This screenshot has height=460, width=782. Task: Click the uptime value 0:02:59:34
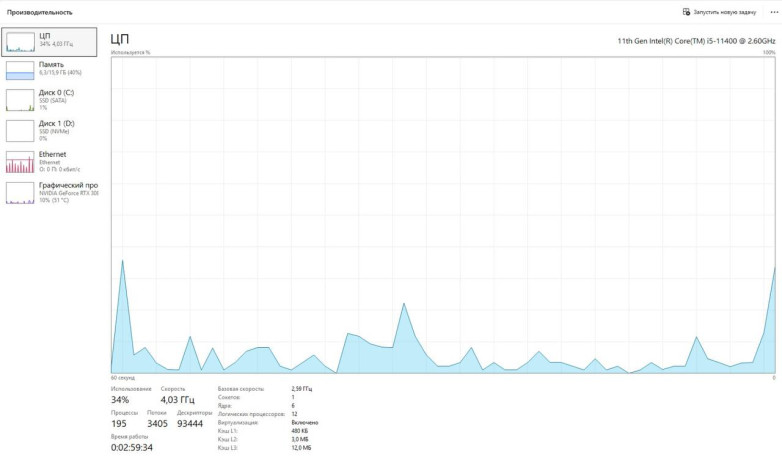point(132,447)
